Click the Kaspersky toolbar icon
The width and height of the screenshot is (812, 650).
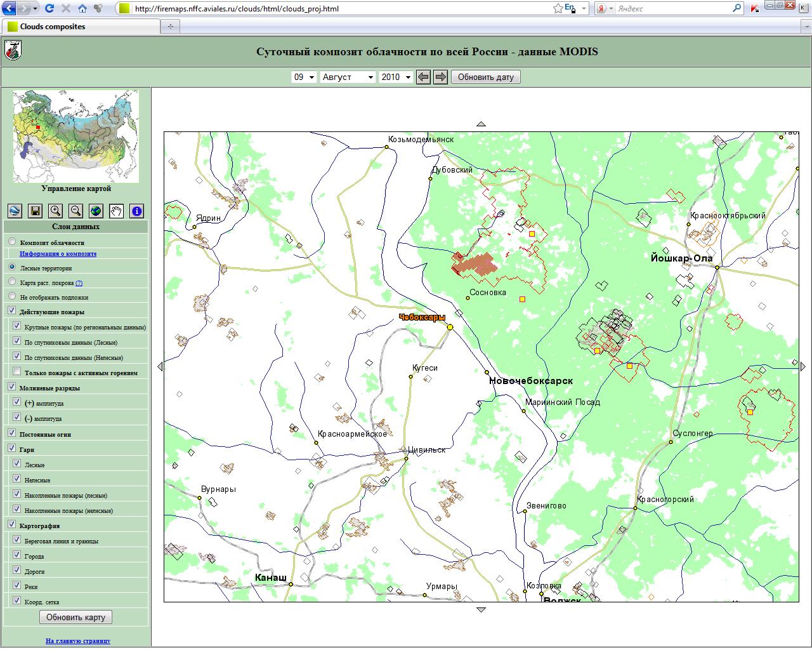click(755, 9)
